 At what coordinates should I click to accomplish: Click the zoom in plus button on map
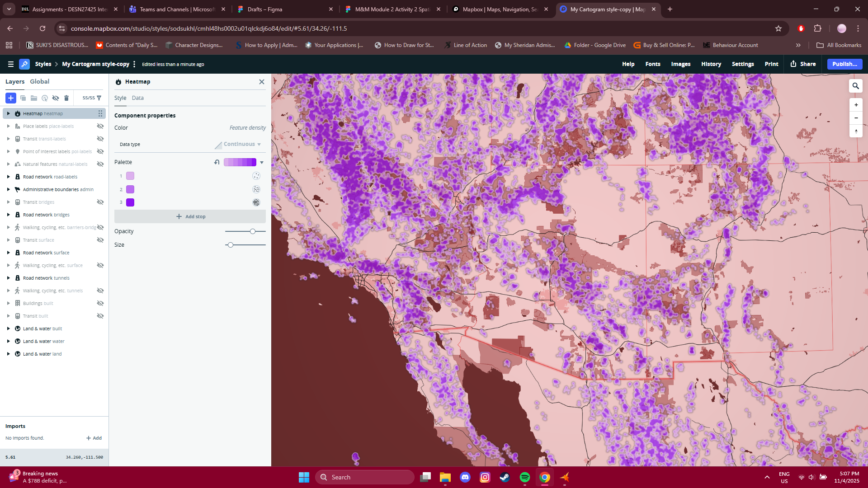click(x=856, y=104)
